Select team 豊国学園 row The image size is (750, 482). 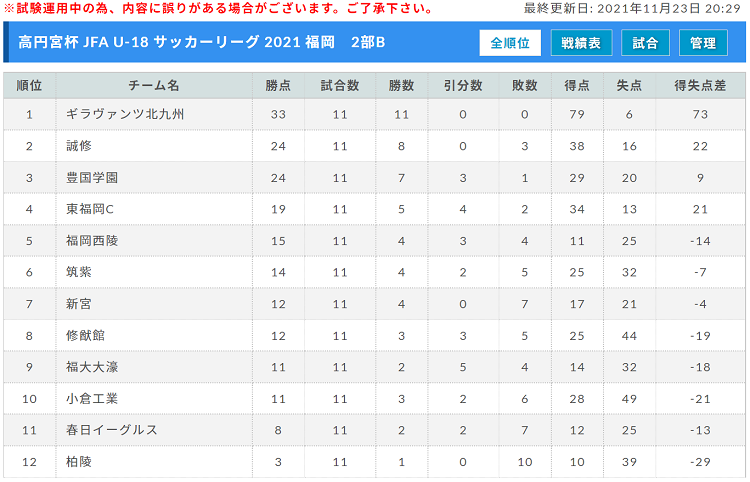pos(92,178)
